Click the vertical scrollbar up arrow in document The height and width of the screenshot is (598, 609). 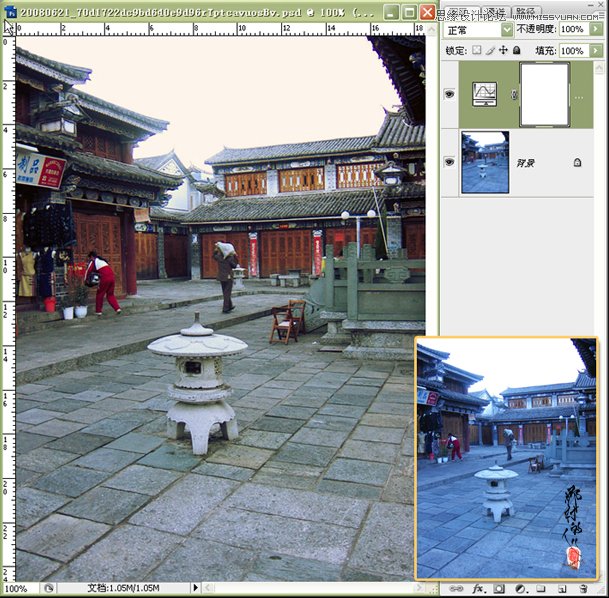[432, 29]
